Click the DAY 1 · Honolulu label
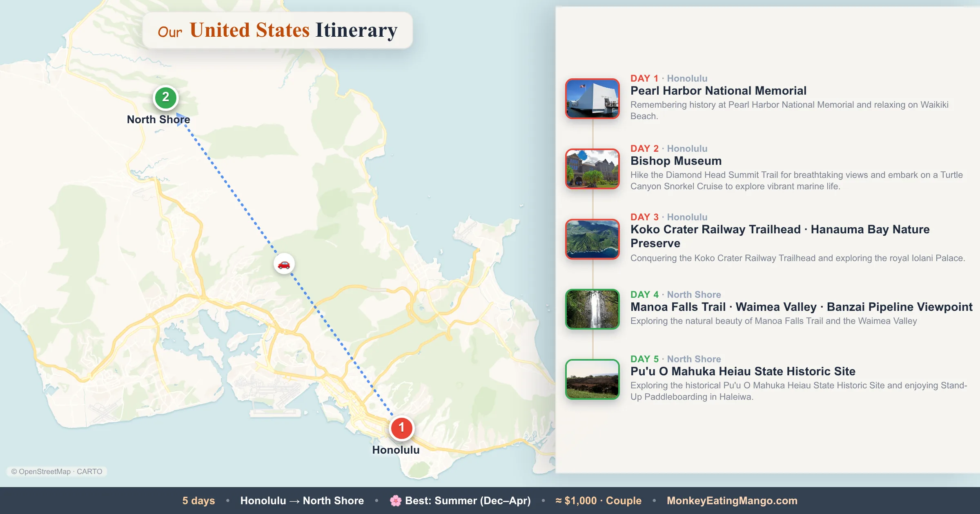 (x=669, y=78)
